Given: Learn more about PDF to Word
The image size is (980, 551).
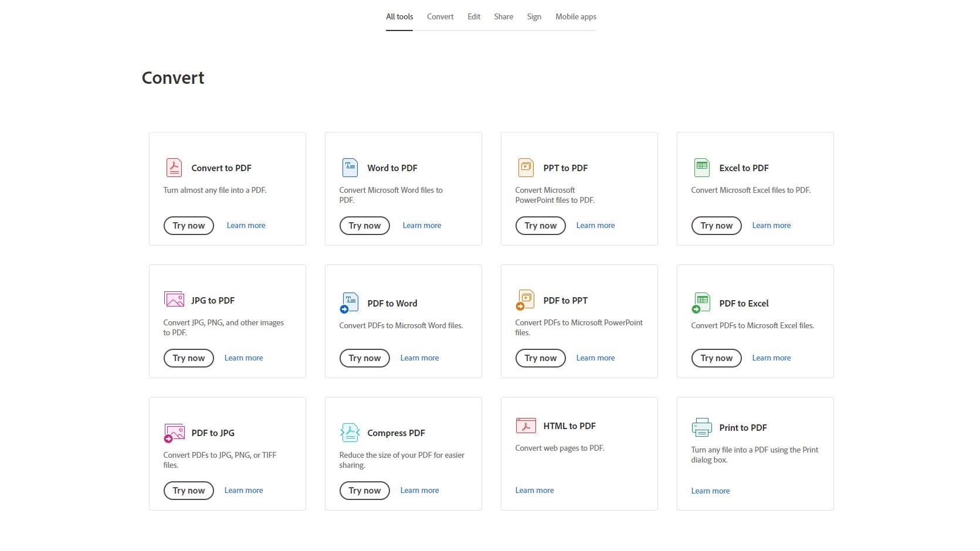Looking at the screenshot, I should tap(419, 358).
